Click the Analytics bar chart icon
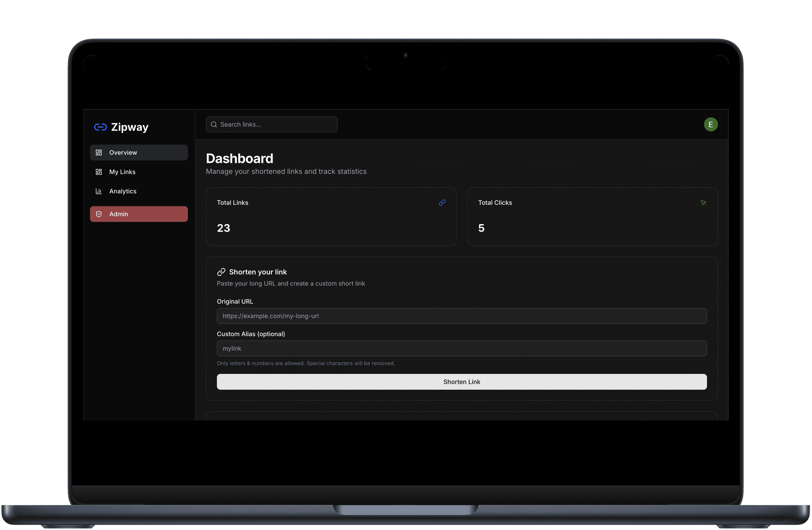 point(99,191)
